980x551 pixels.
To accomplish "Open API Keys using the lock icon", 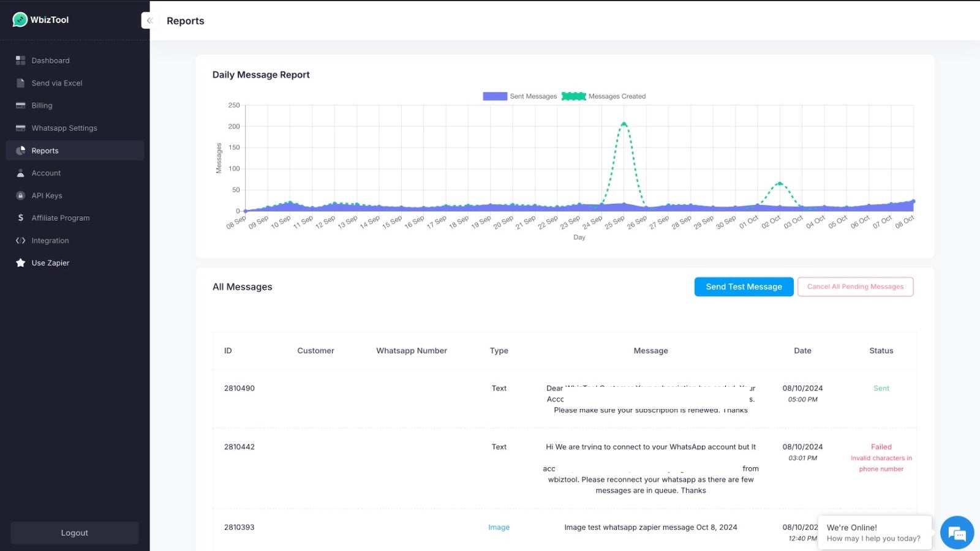I will [20, 195].
